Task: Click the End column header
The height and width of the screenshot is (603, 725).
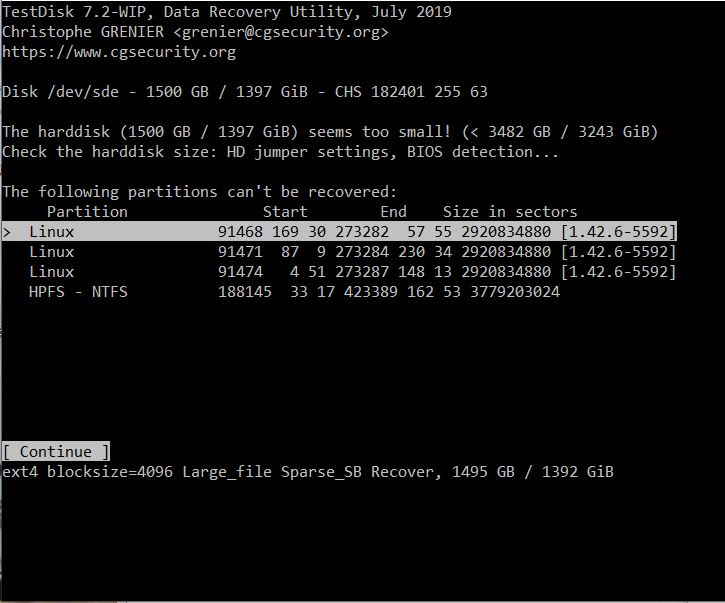Action: pyautogui.click(x=393, y=212)
